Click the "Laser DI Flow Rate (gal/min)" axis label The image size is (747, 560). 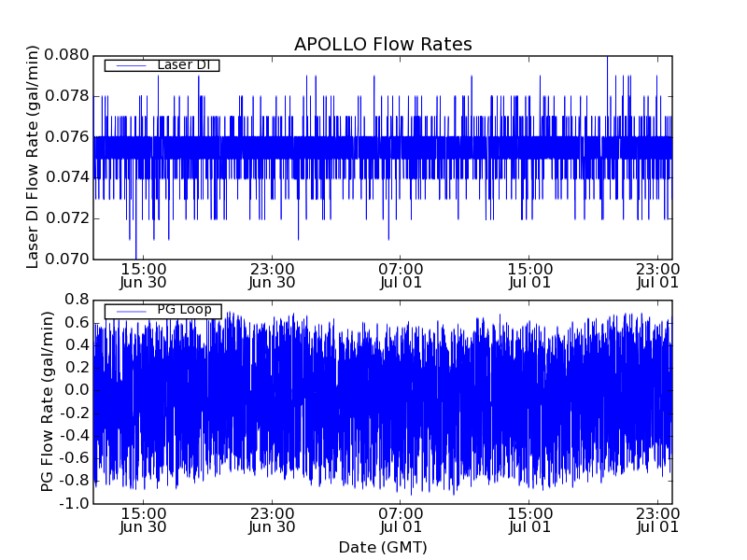(x=32, y=157)
